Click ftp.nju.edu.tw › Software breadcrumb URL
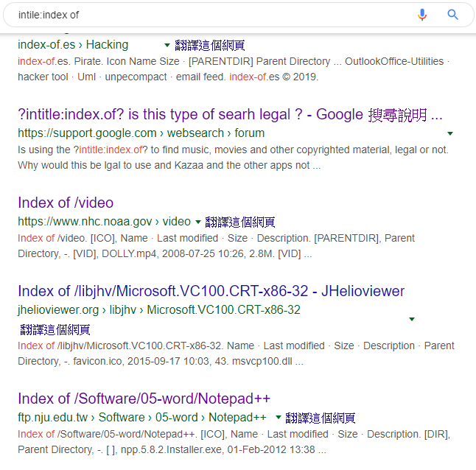Image resolution: width=476 pixels, height=470 pixels. [142, 418]
